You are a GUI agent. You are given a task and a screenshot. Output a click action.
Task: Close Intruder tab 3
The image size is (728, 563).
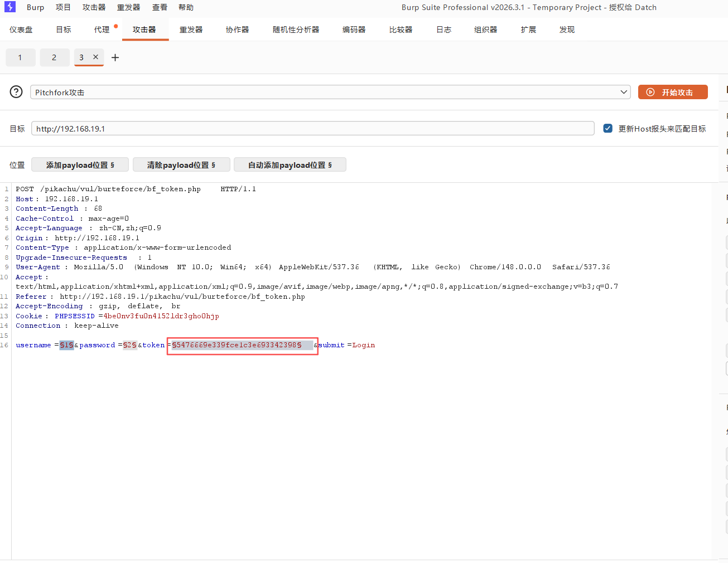click(x=95, y=57)
